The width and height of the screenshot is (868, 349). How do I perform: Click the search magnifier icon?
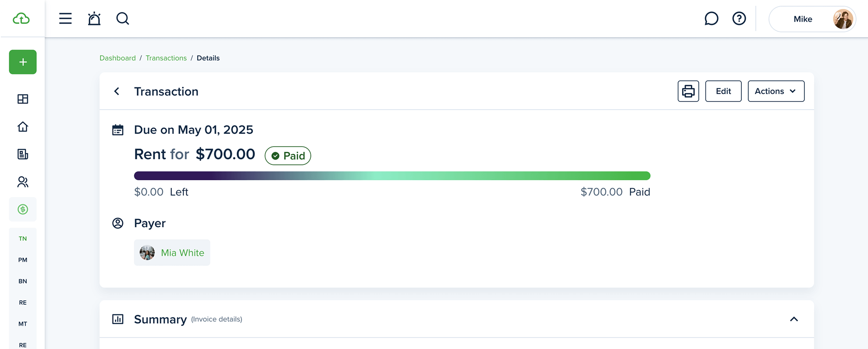123,18
